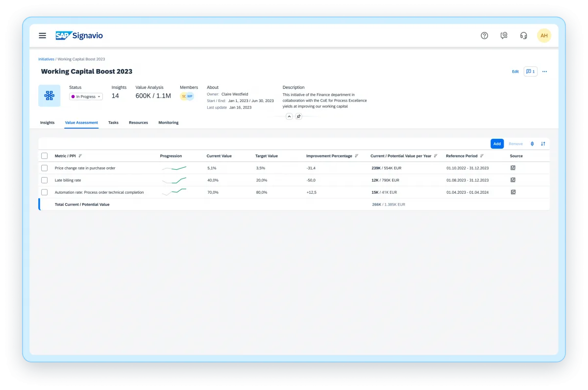Click the SC member avatar
This screenshot has height=390, width=588.
(184, 96)
